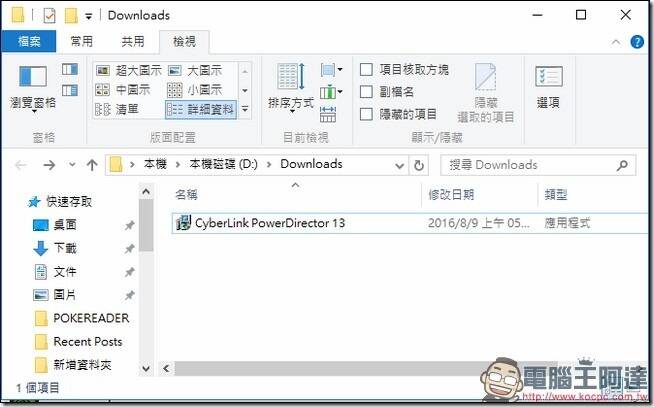The width and height of the screenshot is (654, 407).
Task: Collapse the ribbon with the up chevron
Action: [616, 42]
